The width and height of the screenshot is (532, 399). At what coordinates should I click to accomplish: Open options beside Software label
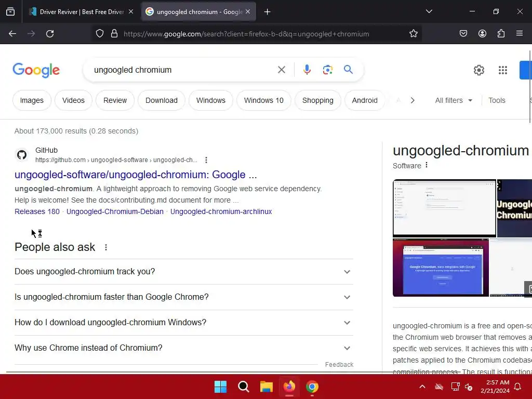[427, 165]
